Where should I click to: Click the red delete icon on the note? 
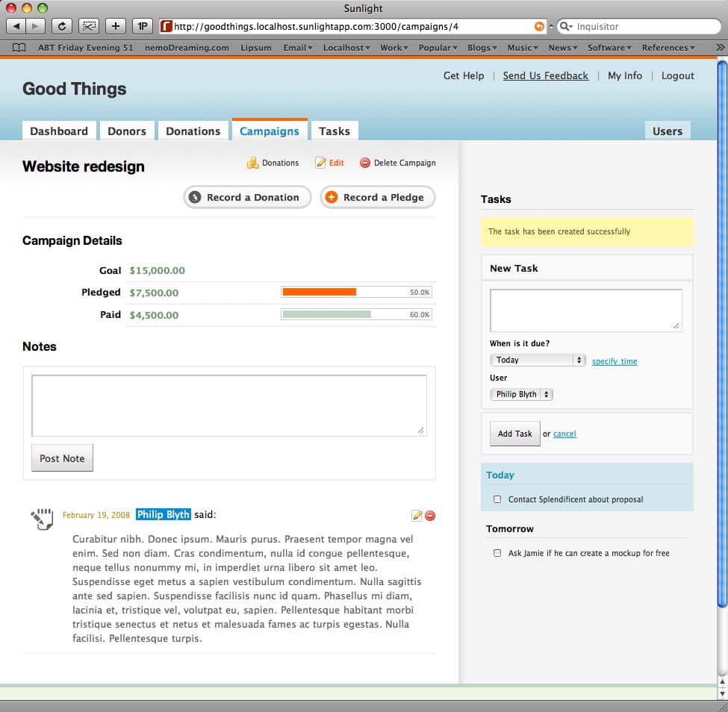(x=430, y=516)
